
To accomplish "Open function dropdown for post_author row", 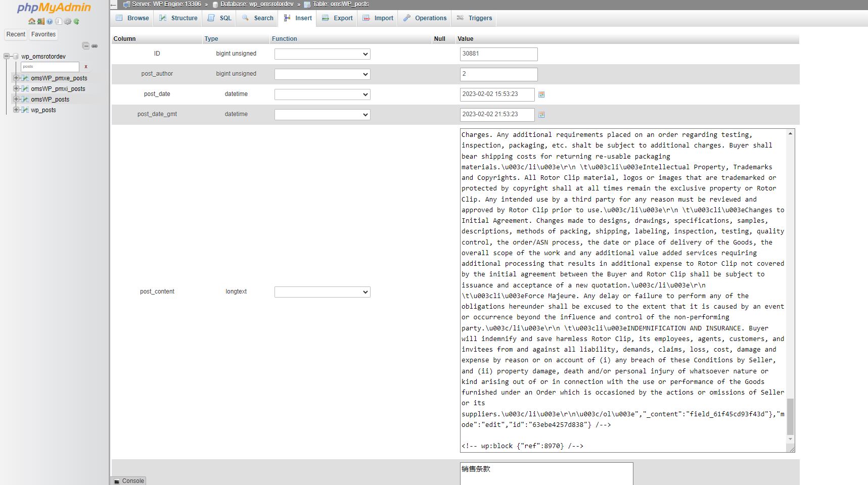I will (x=323, y=74).
